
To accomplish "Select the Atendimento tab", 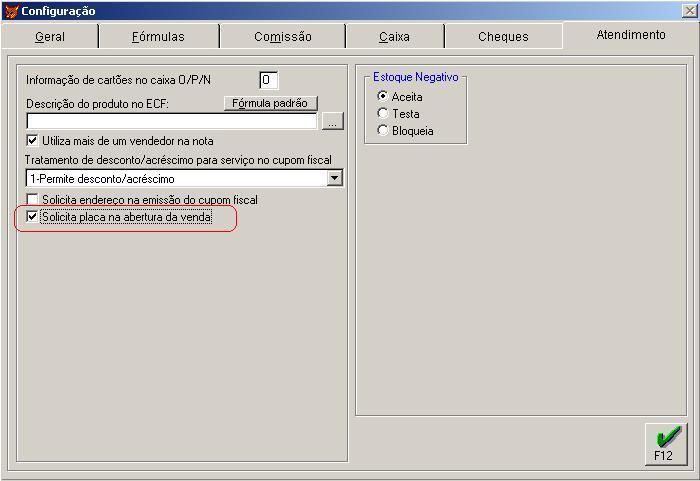I will [x=630, y=35].
